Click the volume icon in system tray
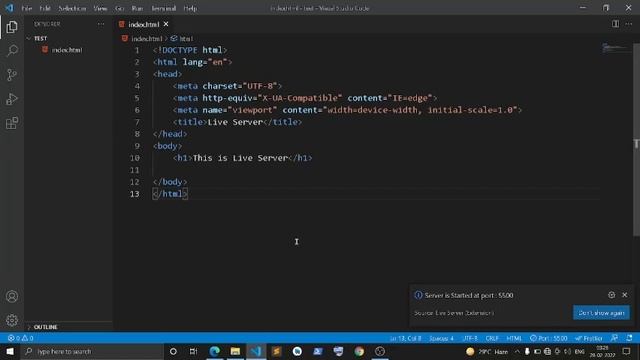 click(567, 351)
